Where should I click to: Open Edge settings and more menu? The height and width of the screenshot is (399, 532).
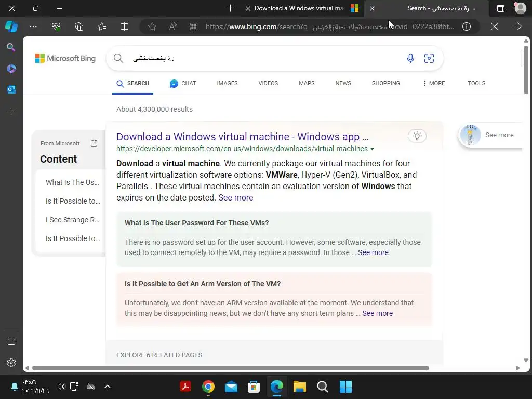(33, 26)
